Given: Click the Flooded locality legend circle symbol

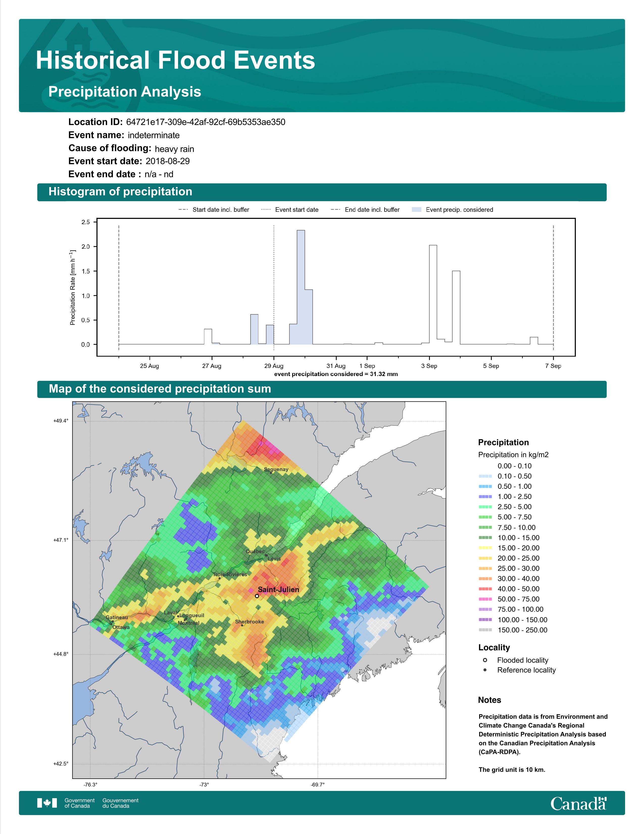Looking at the screenshot, I should (485, 660).
